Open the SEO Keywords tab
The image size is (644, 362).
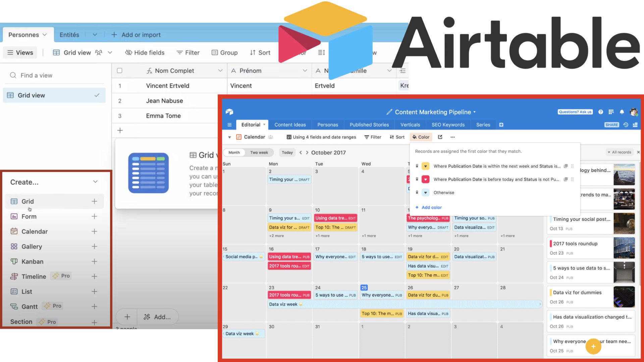coord(448,125)
